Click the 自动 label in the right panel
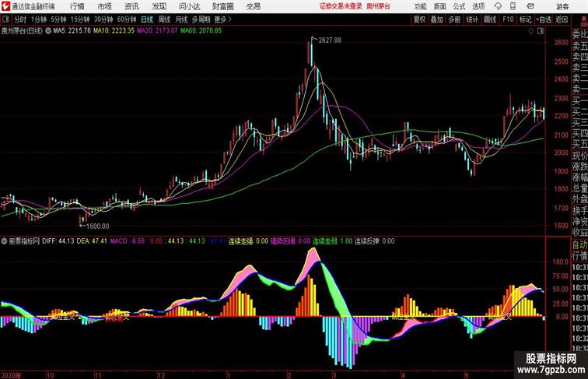This screenshot has width=588, height=379. click(579, 244)
